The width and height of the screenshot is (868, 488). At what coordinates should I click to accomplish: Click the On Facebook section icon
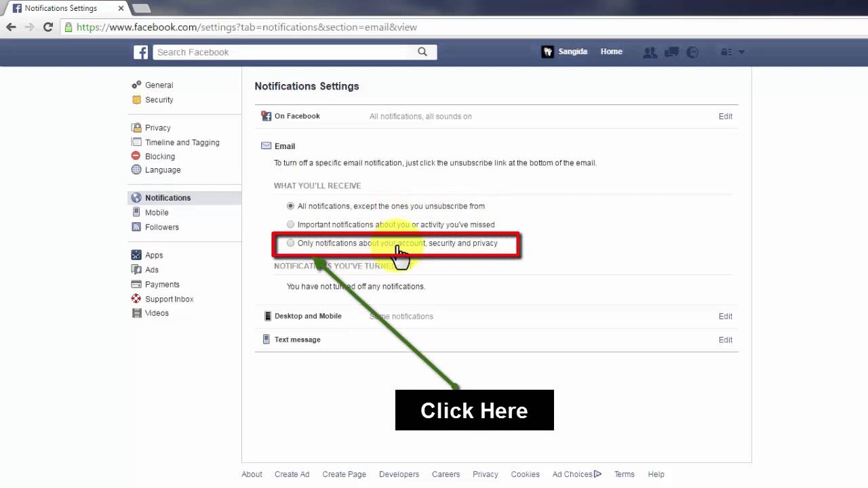267,116
